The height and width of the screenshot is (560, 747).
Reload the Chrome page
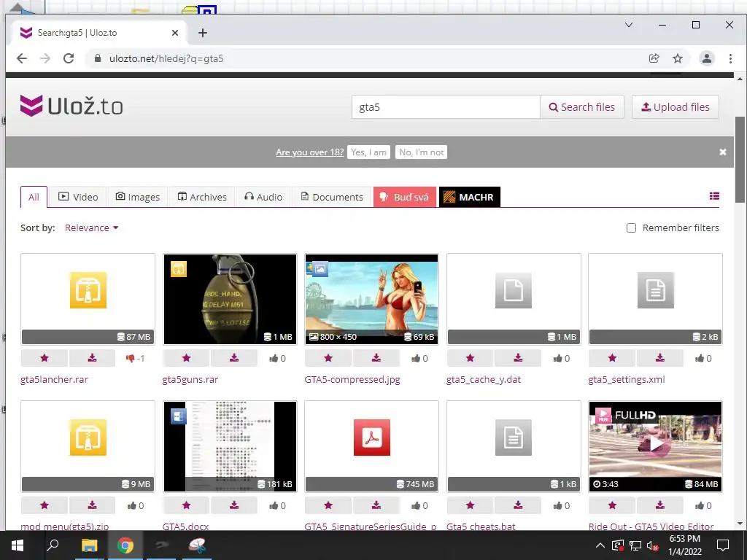(x=69, y=58)
